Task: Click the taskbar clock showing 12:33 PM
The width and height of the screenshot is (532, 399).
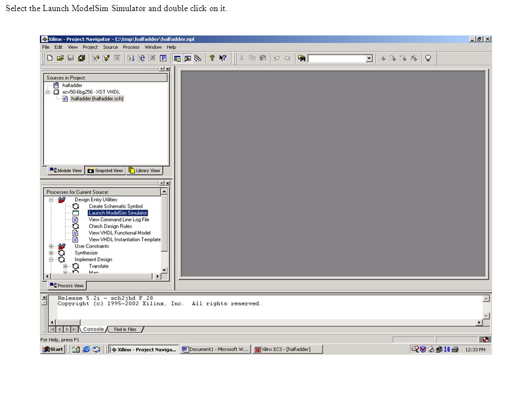Action: (475, 350)
